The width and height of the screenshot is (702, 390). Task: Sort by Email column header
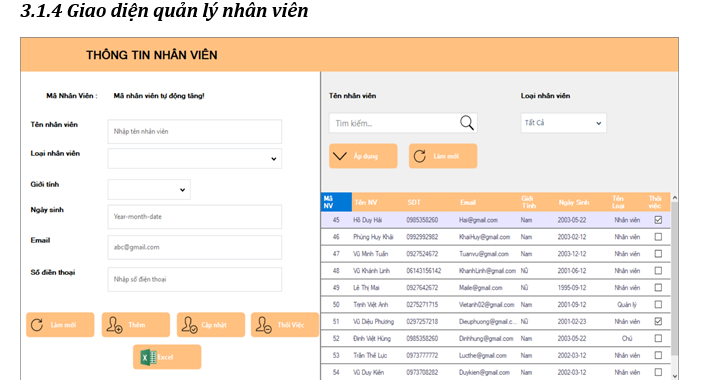click(487, 202)
